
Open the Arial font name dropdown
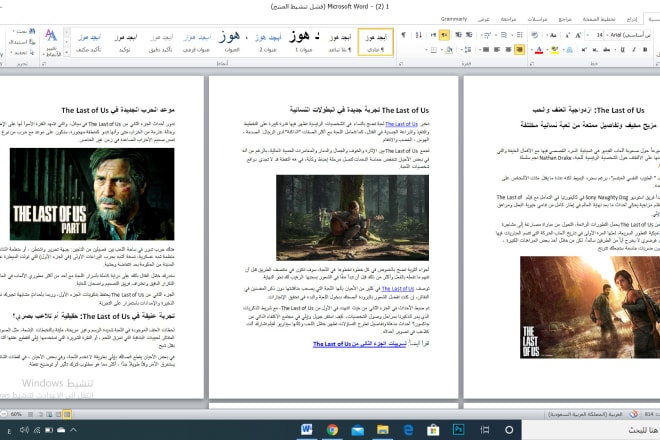click(607, 35)
